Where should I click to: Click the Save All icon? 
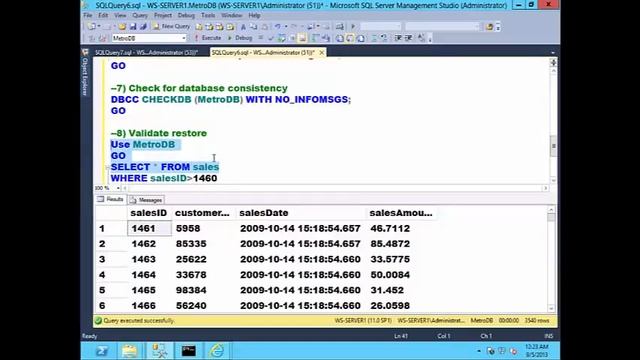(x=143, y=27)
